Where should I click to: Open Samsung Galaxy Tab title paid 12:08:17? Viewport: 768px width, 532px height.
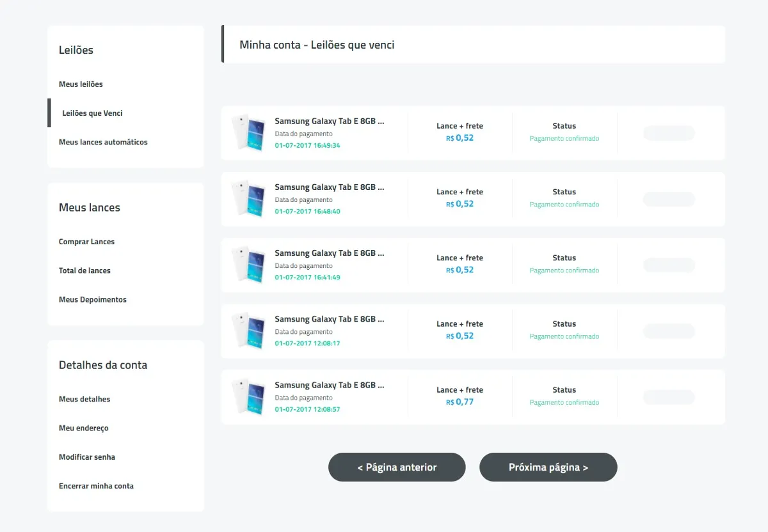tap(330, 319)
